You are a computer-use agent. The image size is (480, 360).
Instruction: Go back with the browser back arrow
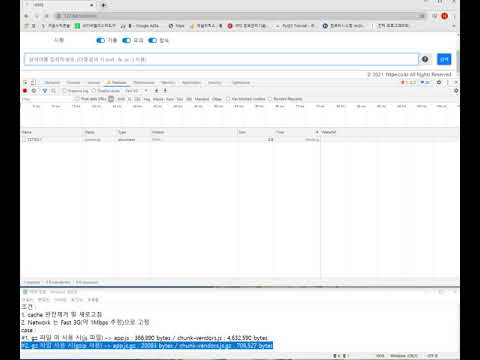(26, 16)
